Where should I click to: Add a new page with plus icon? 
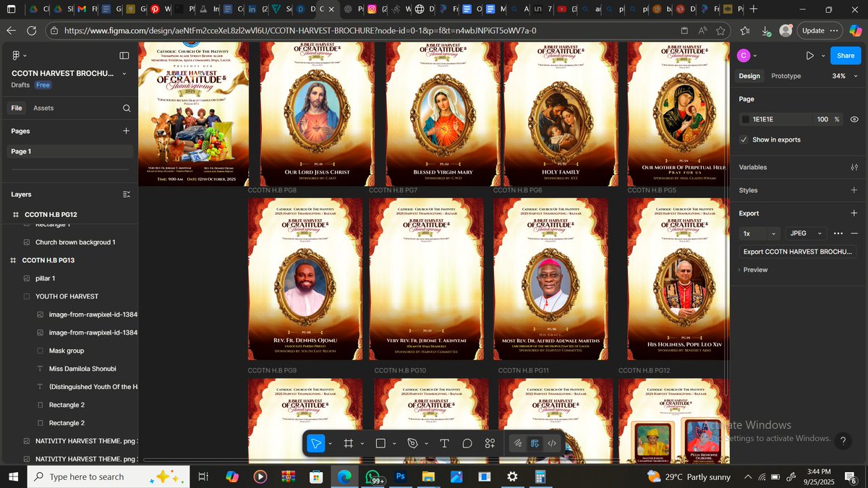point(127,131)
